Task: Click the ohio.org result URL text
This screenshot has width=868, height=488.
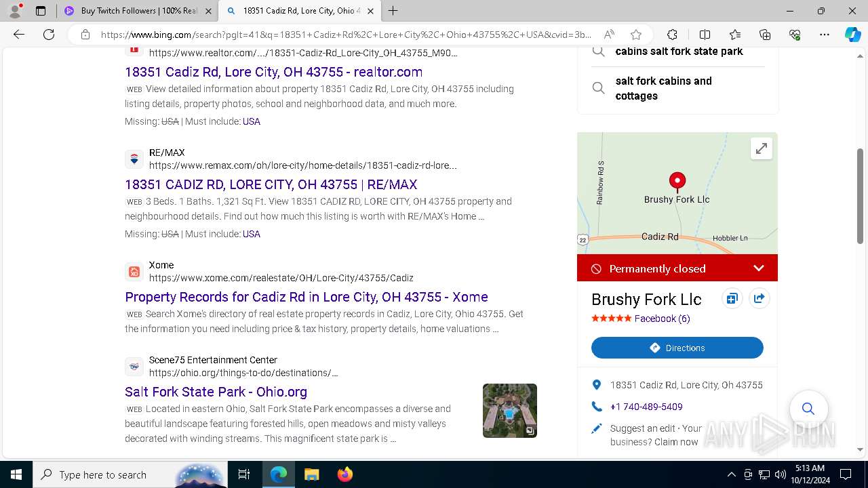Action: 243,373
